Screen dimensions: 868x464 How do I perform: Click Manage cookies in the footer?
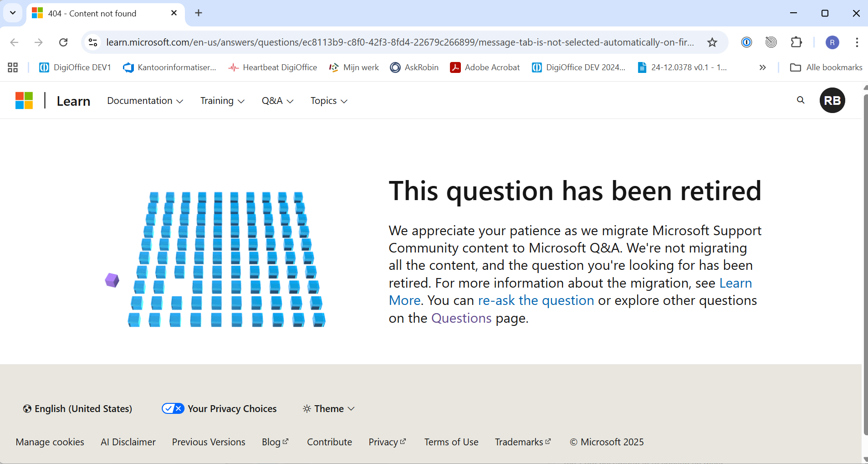(x=50, y=442)
